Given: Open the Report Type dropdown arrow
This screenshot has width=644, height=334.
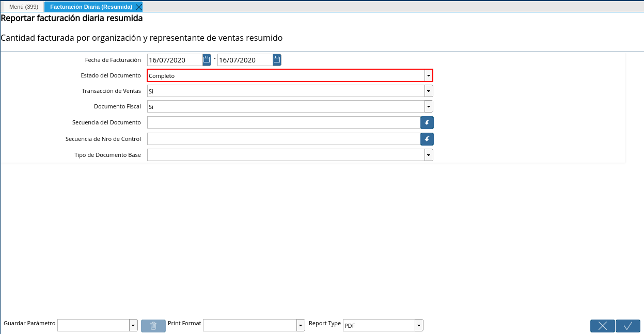Looking at the screenshot, I should tap(419, 325).
